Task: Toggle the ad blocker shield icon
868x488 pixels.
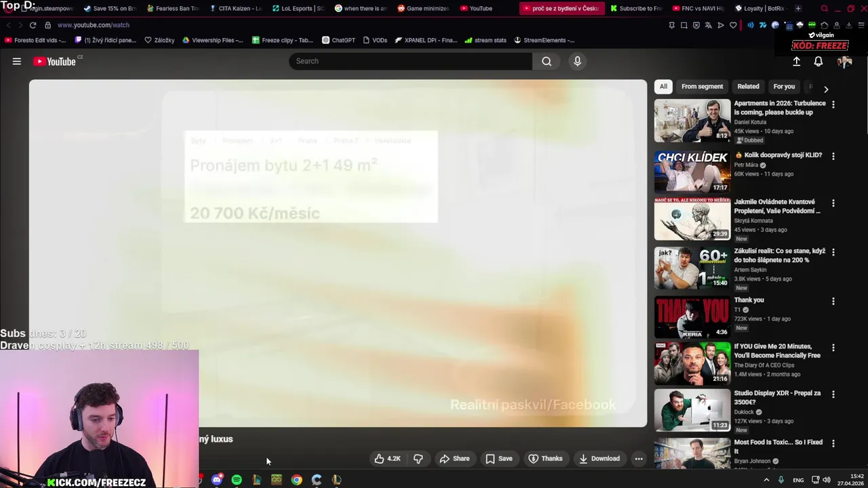Action: coord(696,25)
